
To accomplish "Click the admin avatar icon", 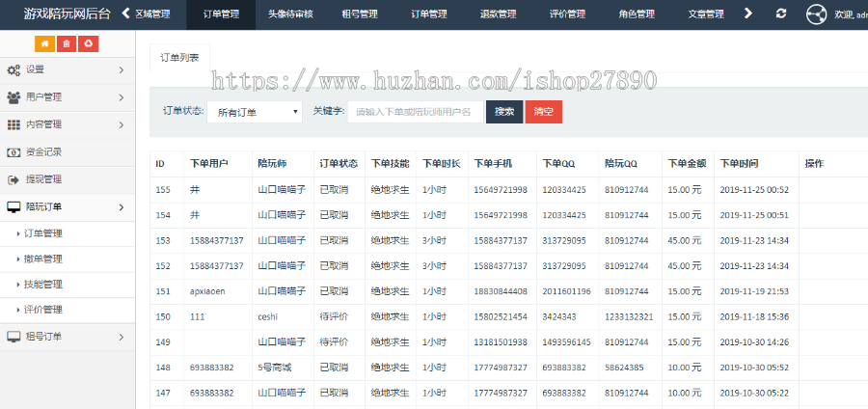I will click(x=816, y=14).
